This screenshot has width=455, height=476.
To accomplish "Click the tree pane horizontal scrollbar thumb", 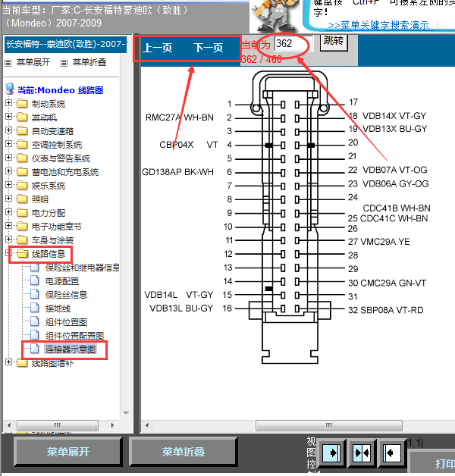I will coord(58,425).
